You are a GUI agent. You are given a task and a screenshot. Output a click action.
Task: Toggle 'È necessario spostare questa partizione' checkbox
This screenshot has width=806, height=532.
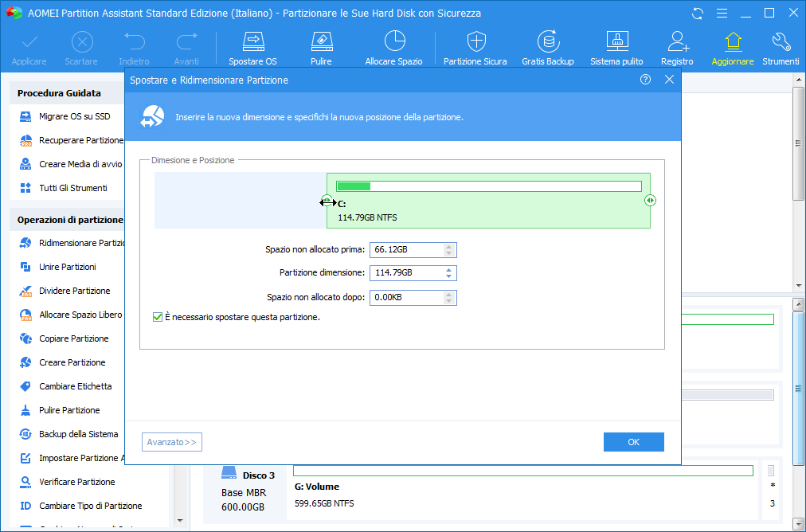click(x=158, y=317)
